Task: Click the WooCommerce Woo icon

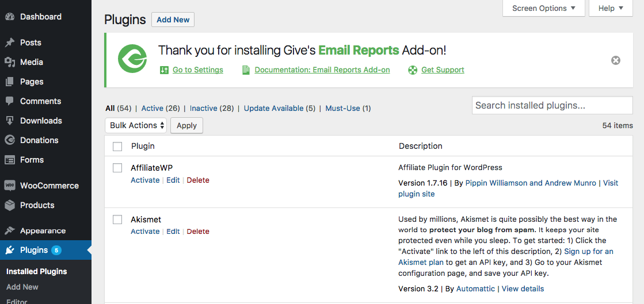Action: pos(10,186)
